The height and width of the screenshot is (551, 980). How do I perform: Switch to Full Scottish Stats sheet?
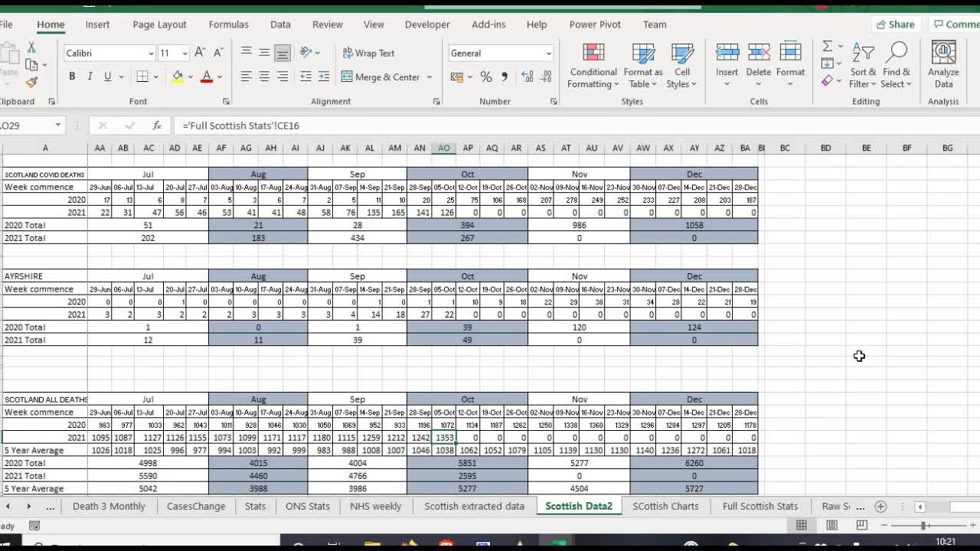(759, 506)
